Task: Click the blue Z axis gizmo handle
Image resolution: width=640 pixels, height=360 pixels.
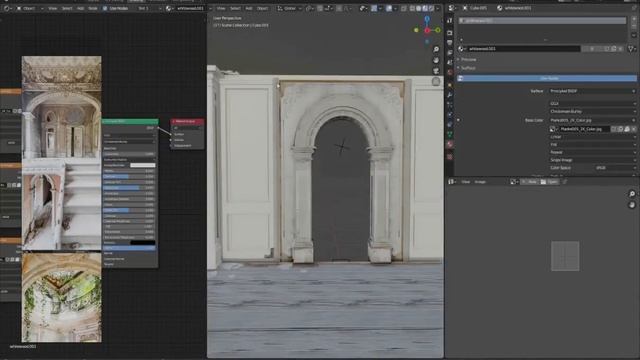Action: tap(427, 19)
